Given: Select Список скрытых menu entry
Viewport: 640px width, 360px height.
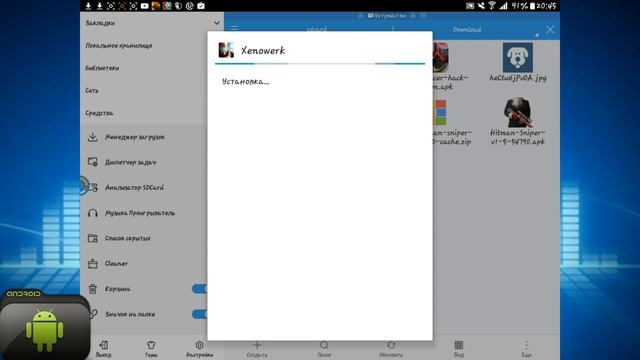Looking at the screenshot, I should click(x=128, y=238).
